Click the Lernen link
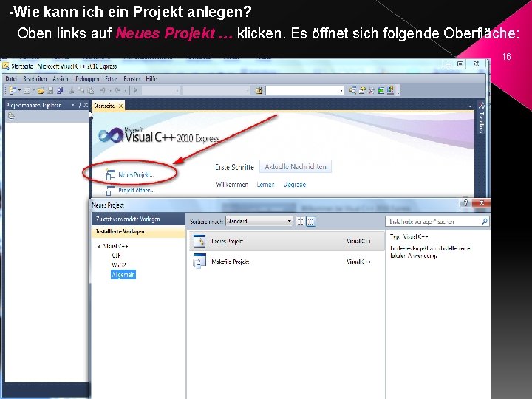Viewport: 532px width, 399px height. (265, 185)
